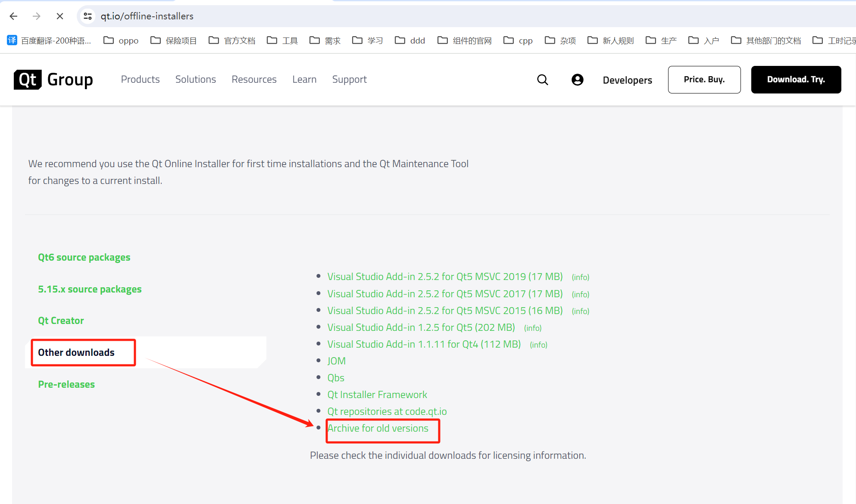Open the 需求 bookmark folder

pos(325,40)
